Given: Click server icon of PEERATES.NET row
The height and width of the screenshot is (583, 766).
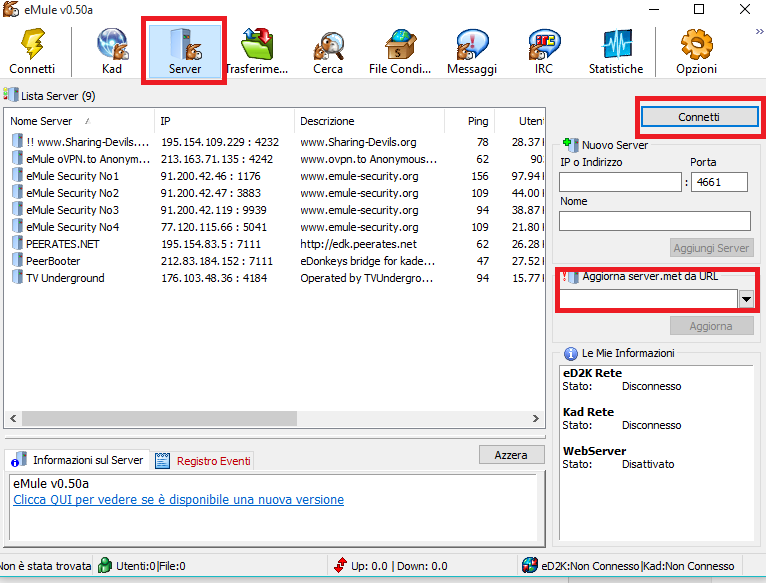Looking at the screenshot, I should tap(18, 243).
